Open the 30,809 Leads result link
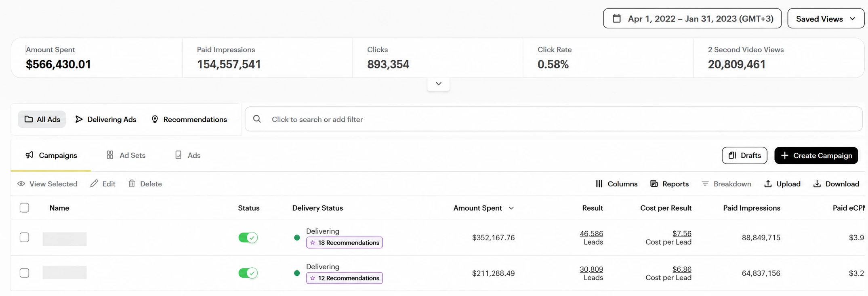The image size is (868, 296). click(591, 269)
